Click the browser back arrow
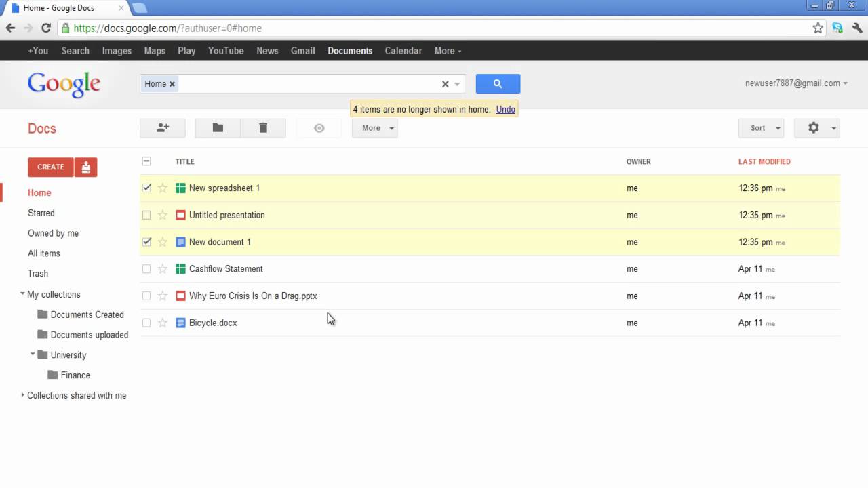Image resolution: width=868 pixels, height=488 pixels. point(10,28)
